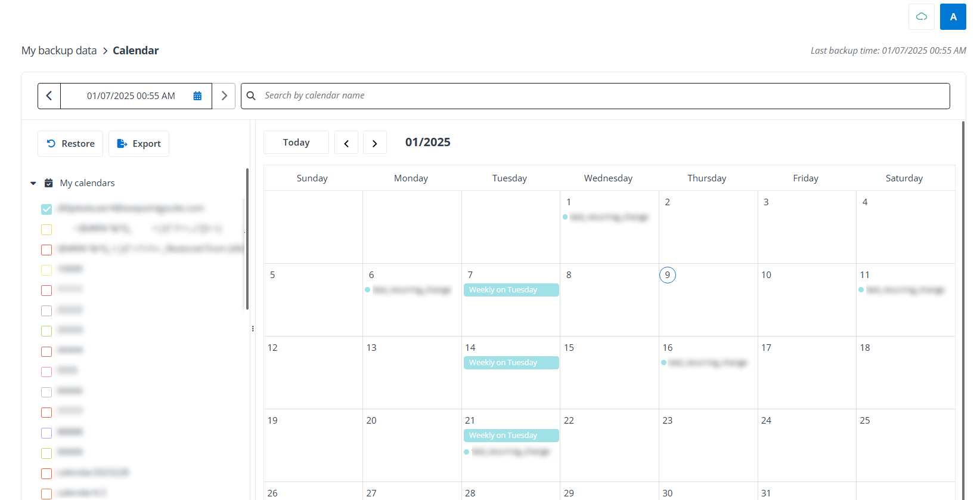Screen dimensions: 980x500
Task: Go to next backup snapshot arrow
Action: tap(224, 95)
